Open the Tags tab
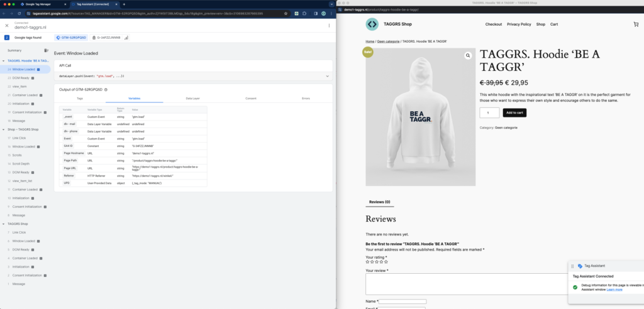The image size is (644, 309). coord(80,99)
